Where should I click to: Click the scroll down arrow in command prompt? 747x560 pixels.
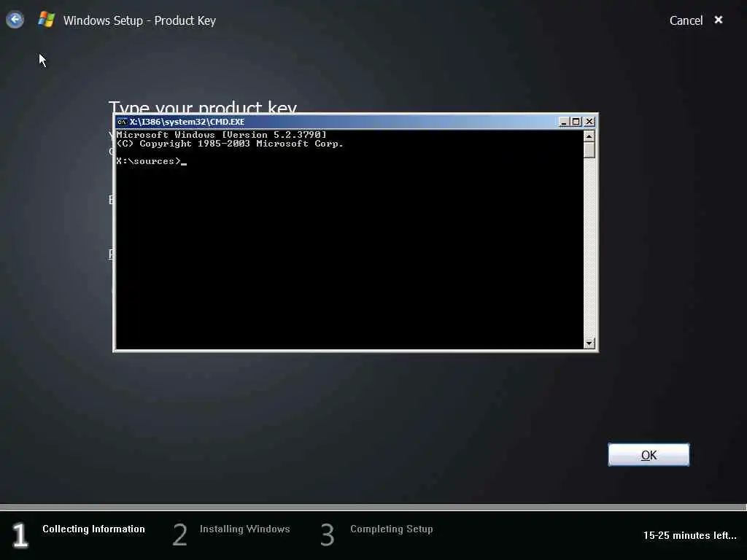point(589,343)
